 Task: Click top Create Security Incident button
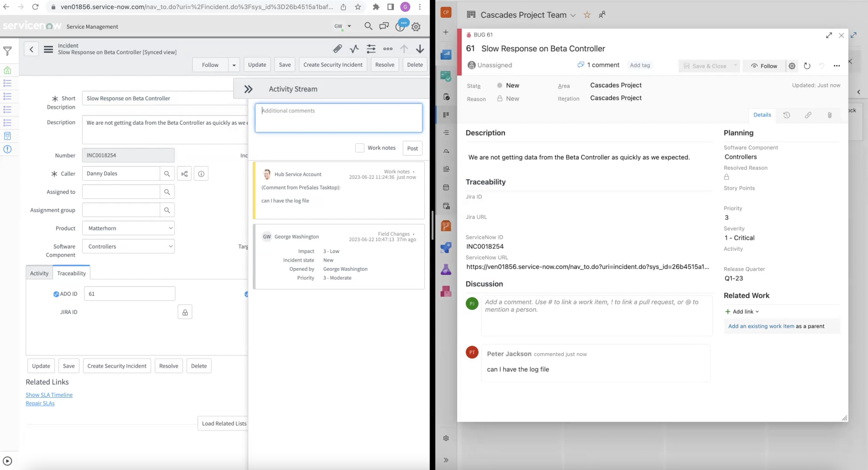point(333,65)
